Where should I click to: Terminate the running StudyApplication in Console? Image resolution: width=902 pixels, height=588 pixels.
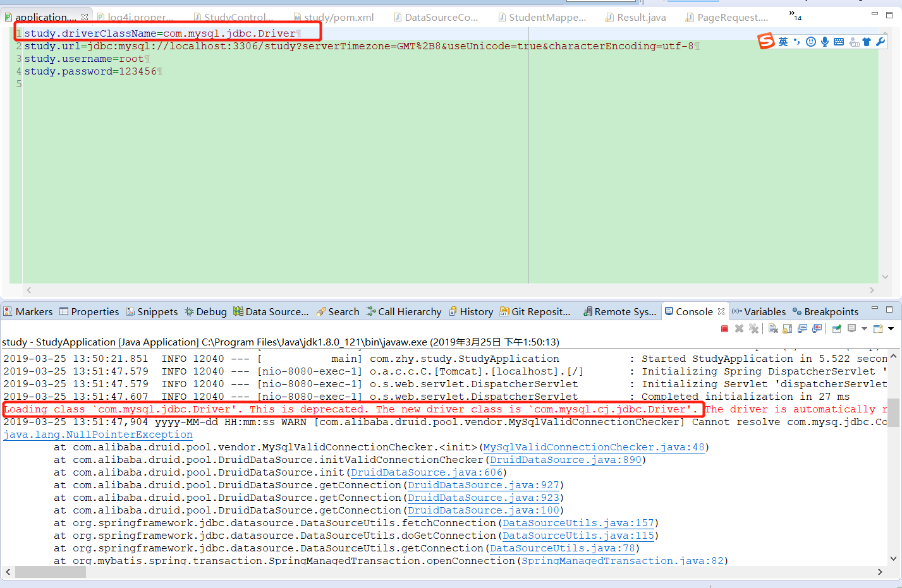click(724, 328)
